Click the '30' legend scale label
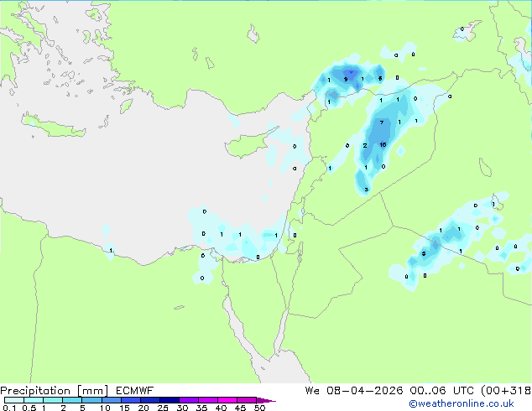 point(182,408)
